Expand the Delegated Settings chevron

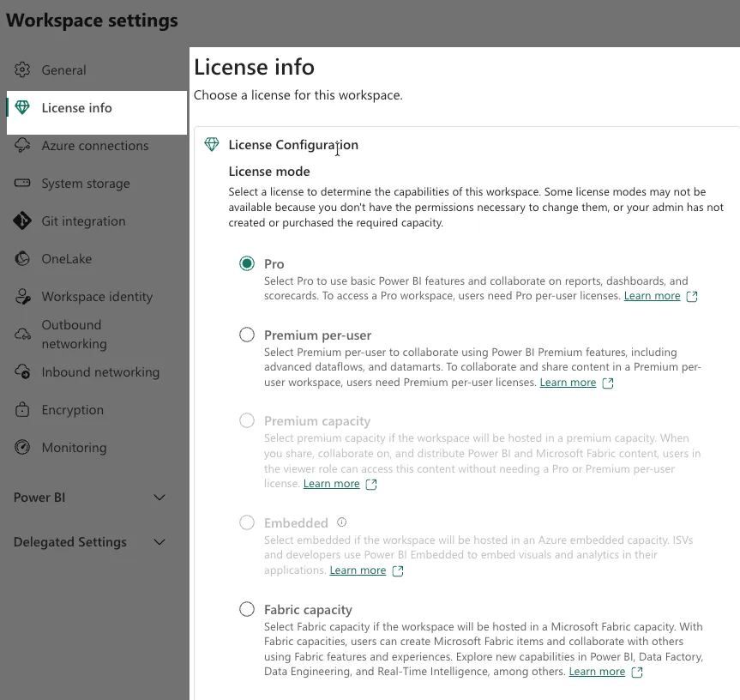pos(159,542)
